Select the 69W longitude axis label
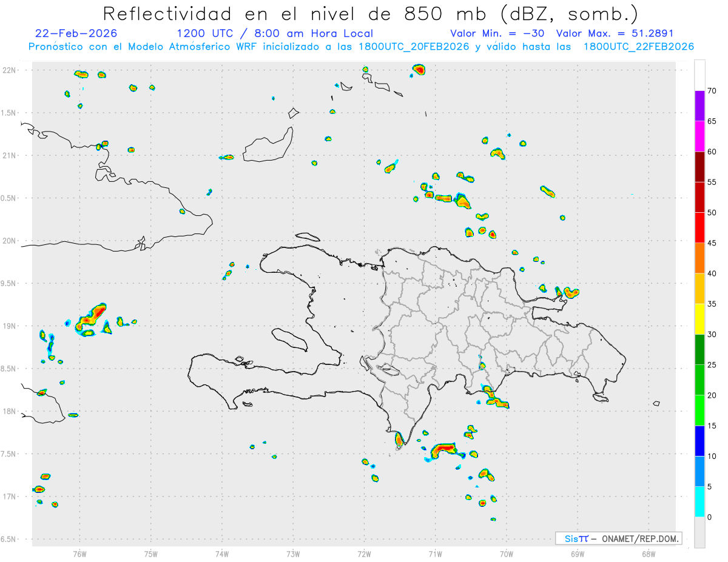 tap(578, 554)
